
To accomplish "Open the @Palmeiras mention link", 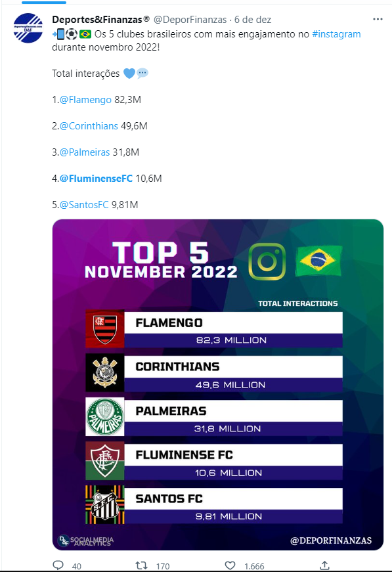I will (85, 152).
